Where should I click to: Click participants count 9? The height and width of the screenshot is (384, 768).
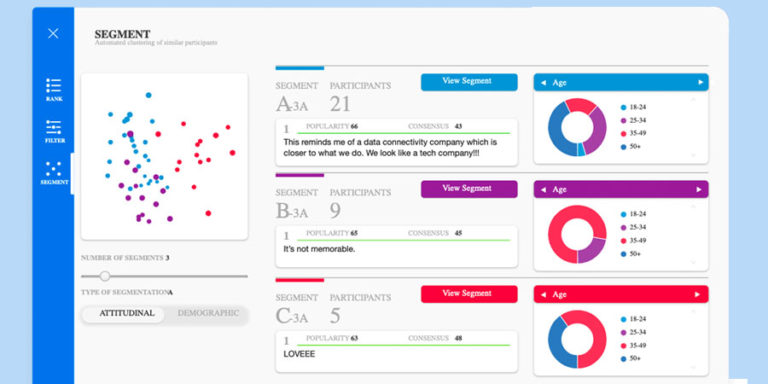tap(335, 211)
